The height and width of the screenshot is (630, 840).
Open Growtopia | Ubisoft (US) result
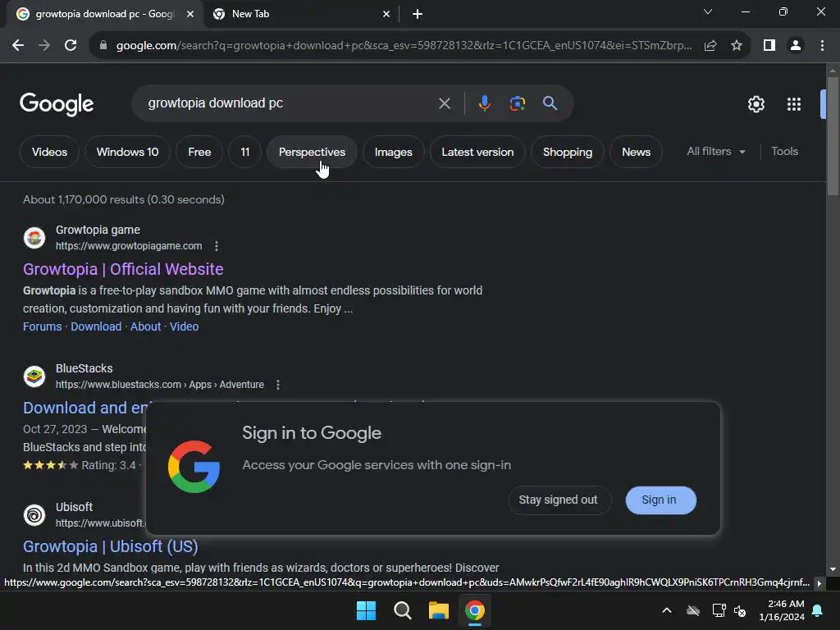coord(111,546)
